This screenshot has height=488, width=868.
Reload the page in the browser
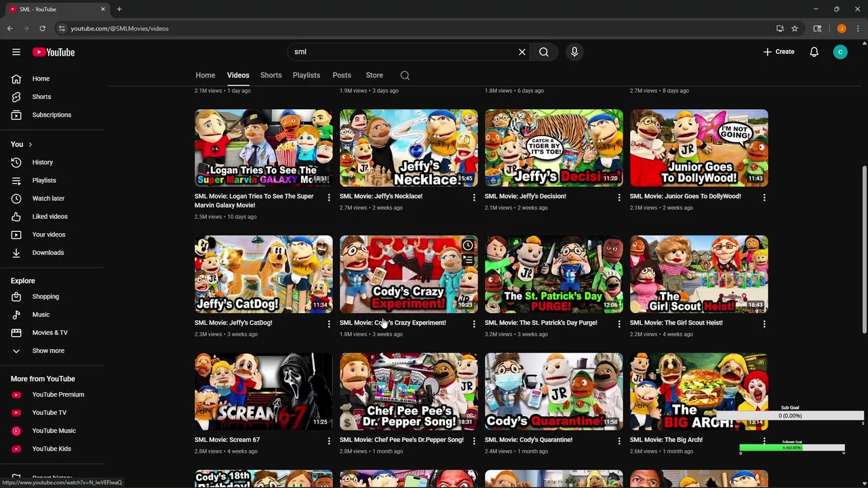click(x=42, y=28)
